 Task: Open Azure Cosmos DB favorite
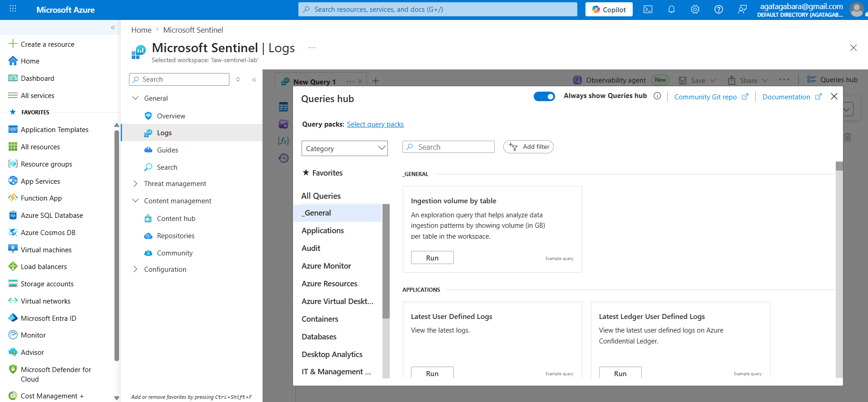tap(48, 233)
